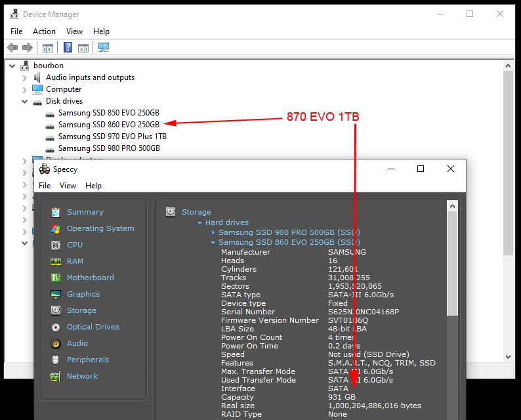Click RAM module icon in Speccy sidebar
521x420 pixels.
56,262
